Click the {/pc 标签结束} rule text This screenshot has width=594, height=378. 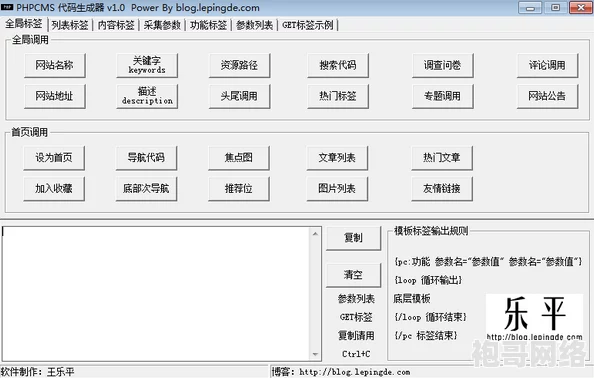coord(426,336)
